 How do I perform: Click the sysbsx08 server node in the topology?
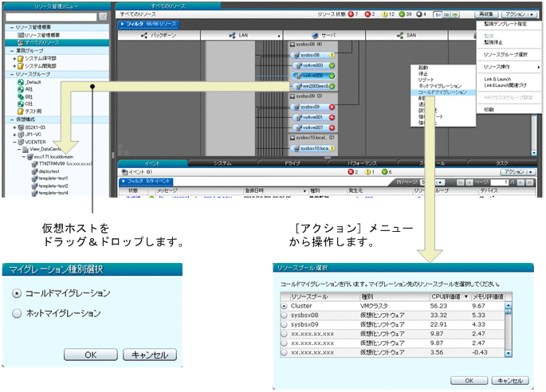point(312,55)
